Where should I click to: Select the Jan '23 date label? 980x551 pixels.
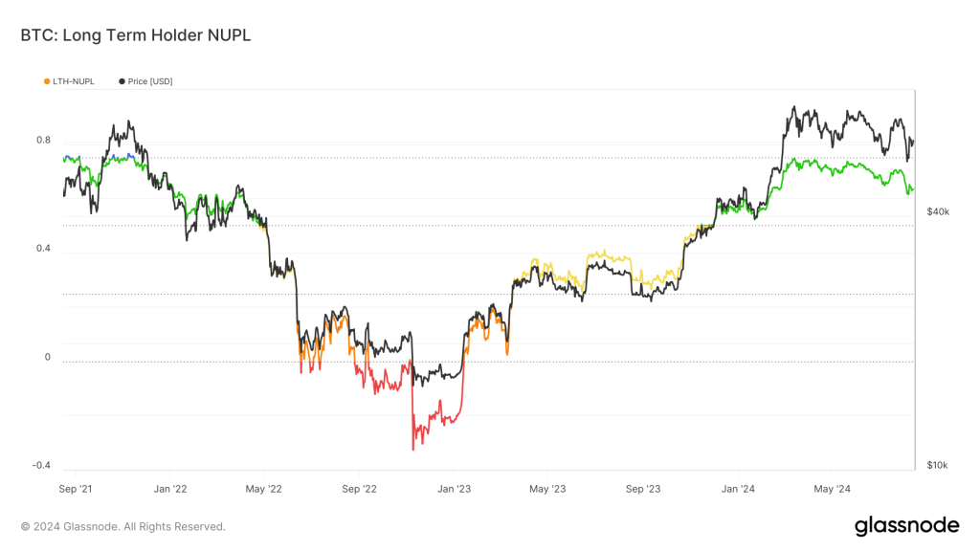[453, 489]
